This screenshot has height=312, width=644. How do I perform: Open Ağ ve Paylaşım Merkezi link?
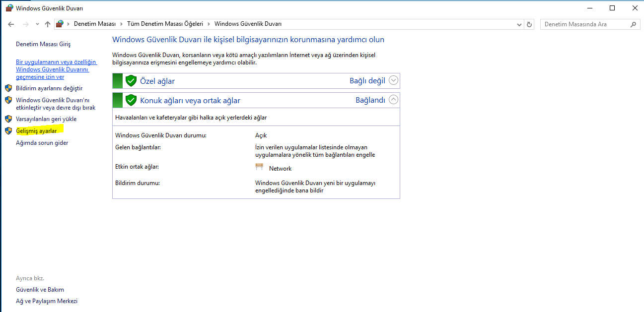pos(47,301)
